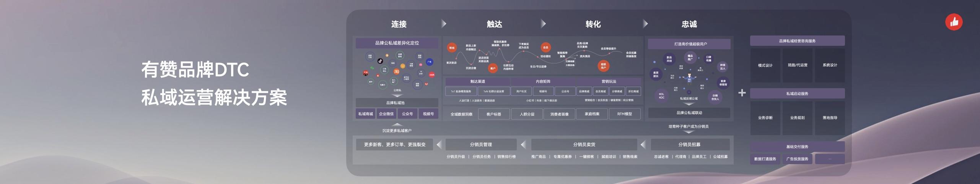Click the 分销合伙人 bubble
980x184 pixels.
click(x=715, y=97)
